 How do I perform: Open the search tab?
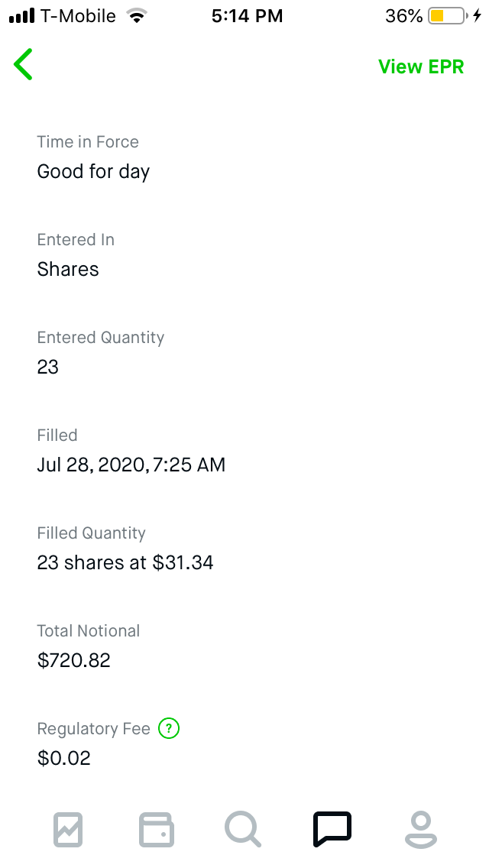(243, 830)
